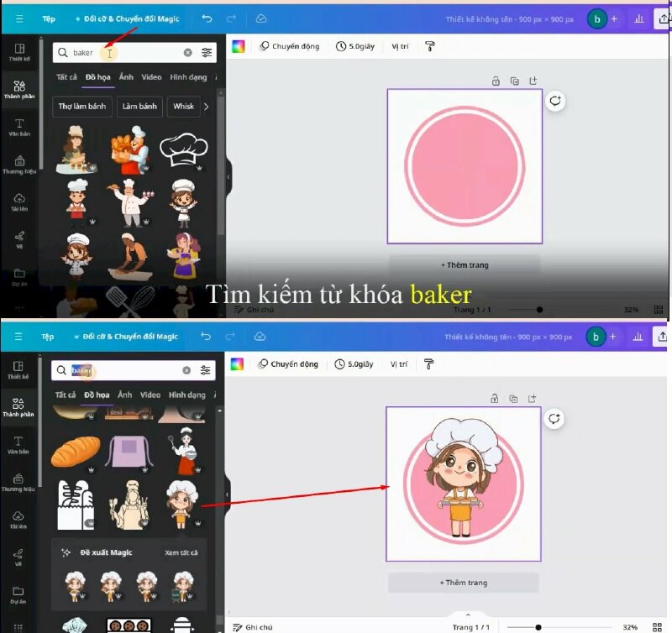This screenshot has width=672, height=633.
Task: Toggle Ghi chú notes in the lower editor
Action: coord(253,626)
